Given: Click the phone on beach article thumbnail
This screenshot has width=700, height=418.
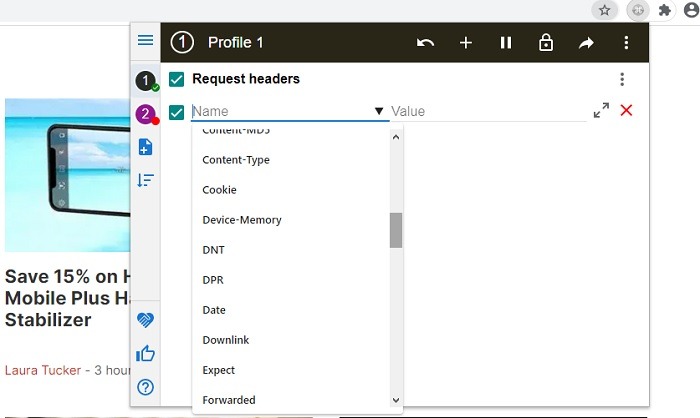Looking at the screenshot, I should pos(68,175).
